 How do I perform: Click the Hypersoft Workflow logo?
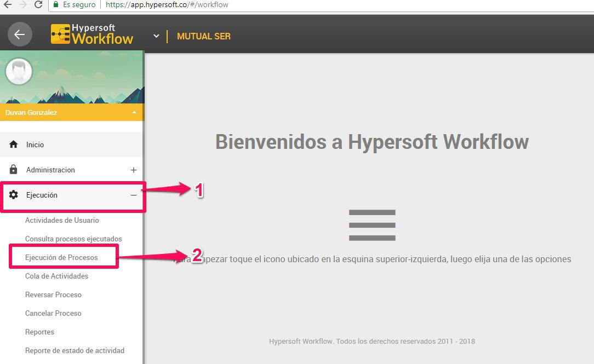pos(92,34)
